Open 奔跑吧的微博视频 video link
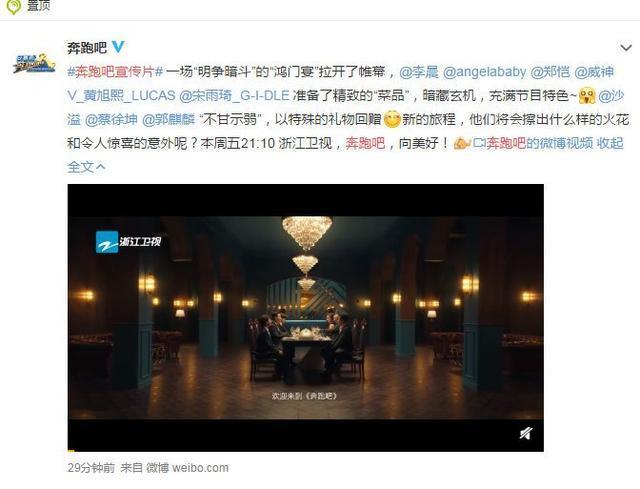 (x=533, y=143)
